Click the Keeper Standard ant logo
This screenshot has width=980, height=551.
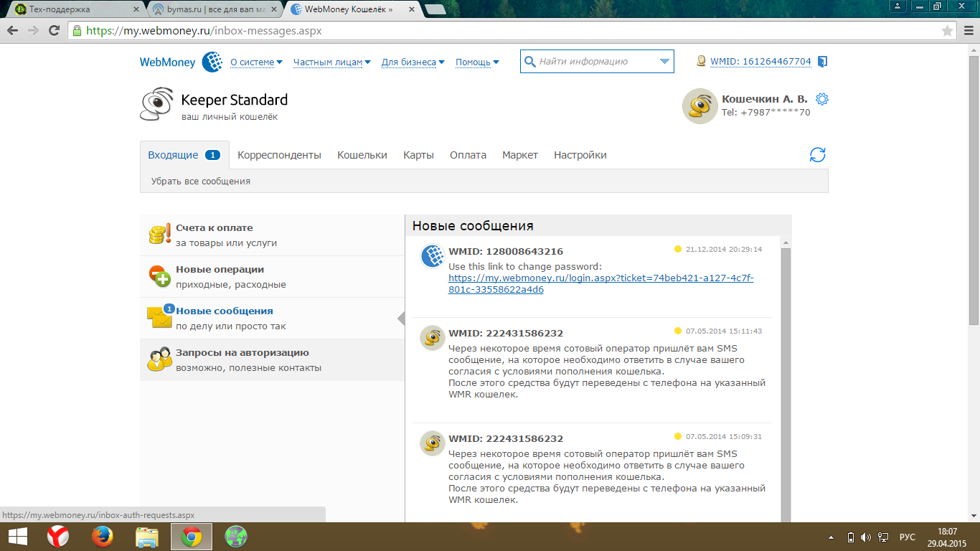tap(156, 105)
